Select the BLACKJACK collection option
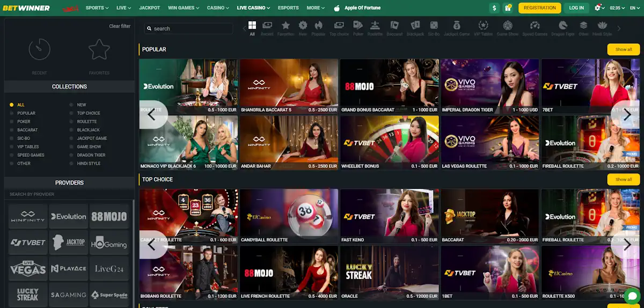Viewport: 644px width, 308px height. (84, 130)
